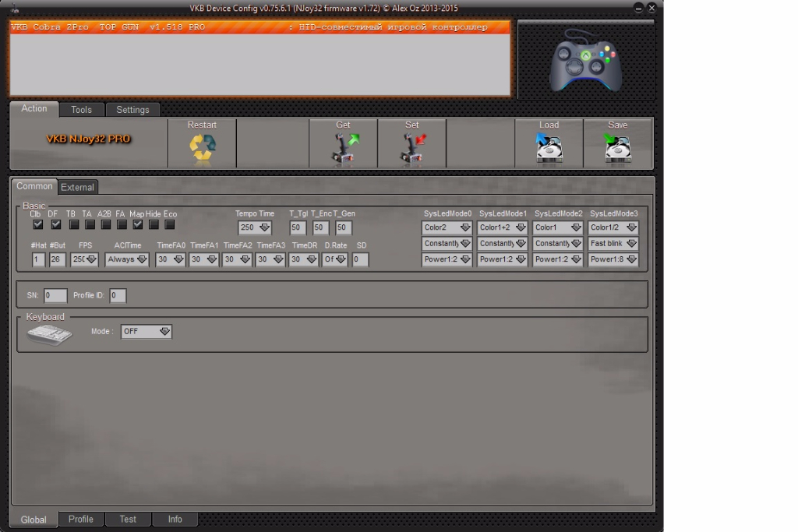798x532 pixels.
Task: Open the TimeFA0 dropdown
Action: coord(171,259)
